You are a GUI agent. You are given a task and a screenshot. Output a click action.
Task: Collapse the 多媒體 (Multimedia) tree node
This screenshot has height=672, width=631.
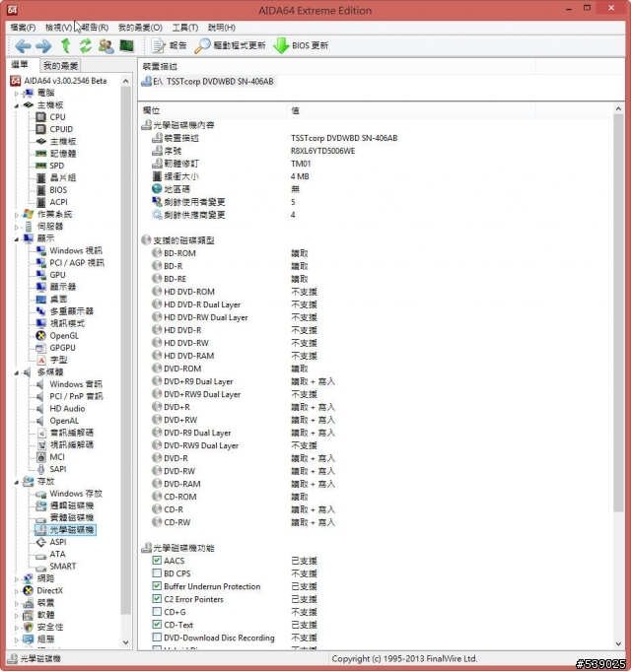(17, 372)
